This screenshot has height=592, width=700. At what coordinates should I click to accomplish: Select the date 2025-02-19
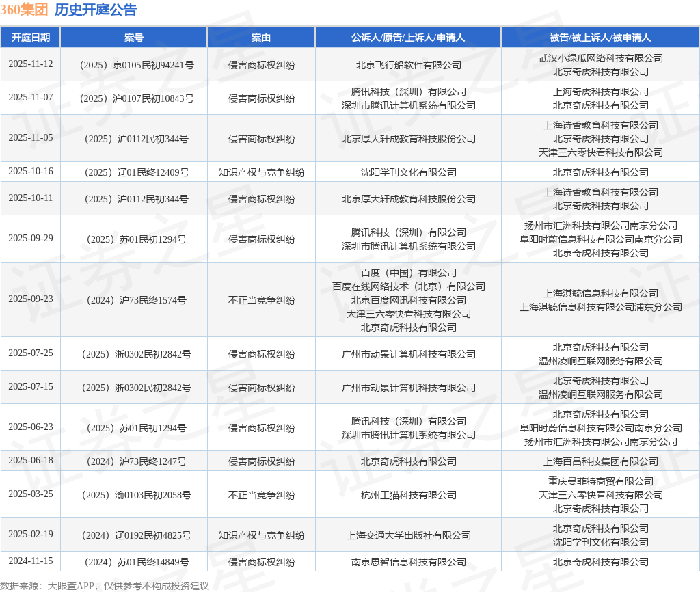(x=30, y=534)
